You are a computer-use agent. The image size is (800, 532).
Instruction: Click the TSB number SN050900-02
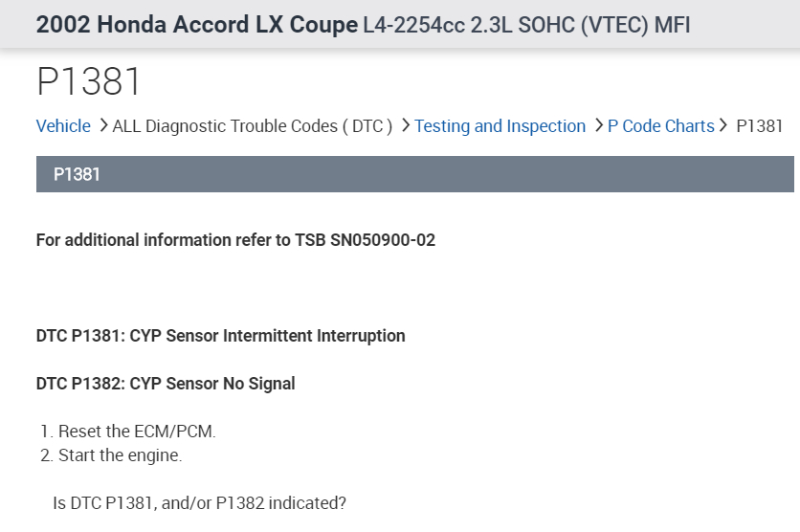(x=383, y=240)
